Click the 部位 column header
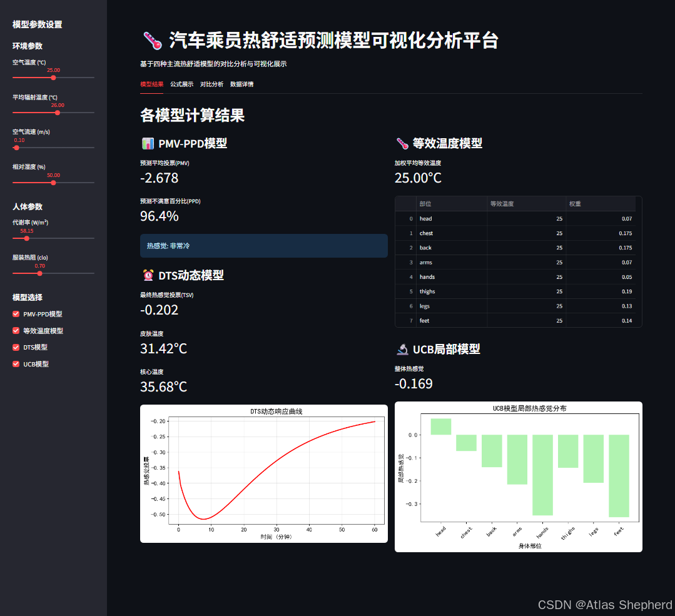This screenshot has height=616, width=675. point(451,204)
